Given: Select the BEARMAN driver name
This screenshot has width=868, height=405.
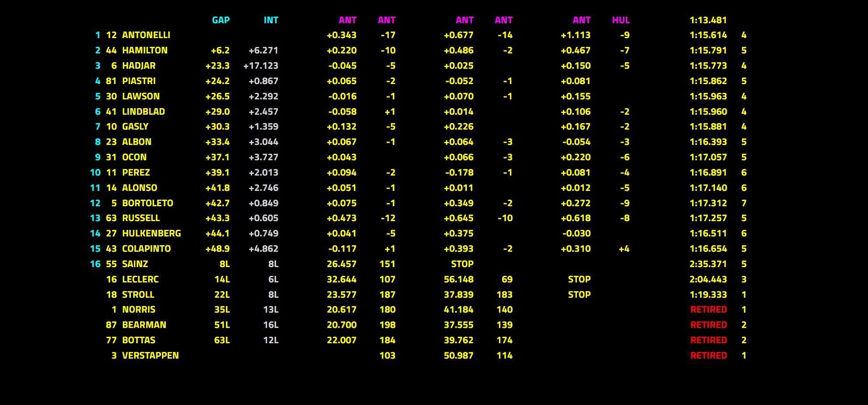Looking at the screenshot, I should (x=144, y=325).
